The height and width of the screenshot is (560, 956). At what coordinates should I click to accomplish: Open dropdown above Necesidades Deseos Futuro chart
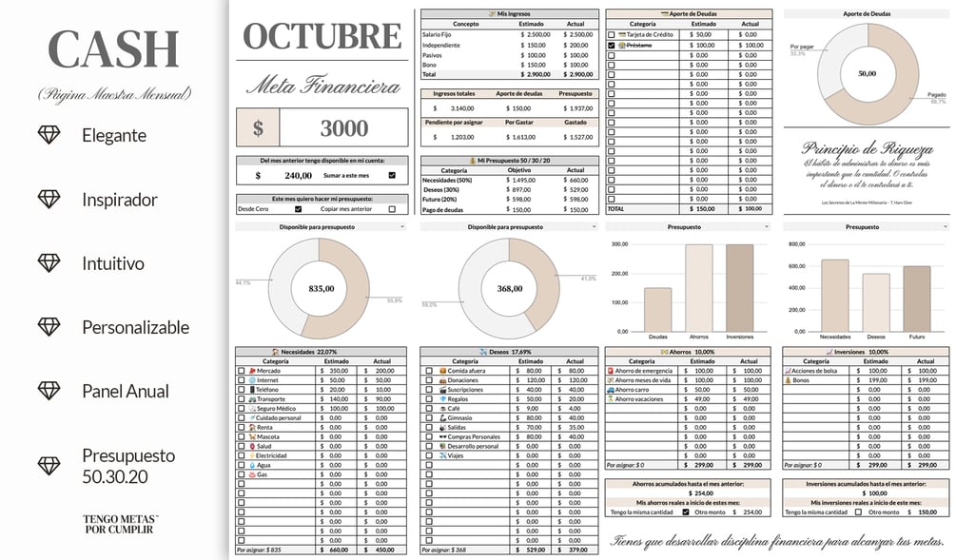pyautogui.click(x=946, y=226)
